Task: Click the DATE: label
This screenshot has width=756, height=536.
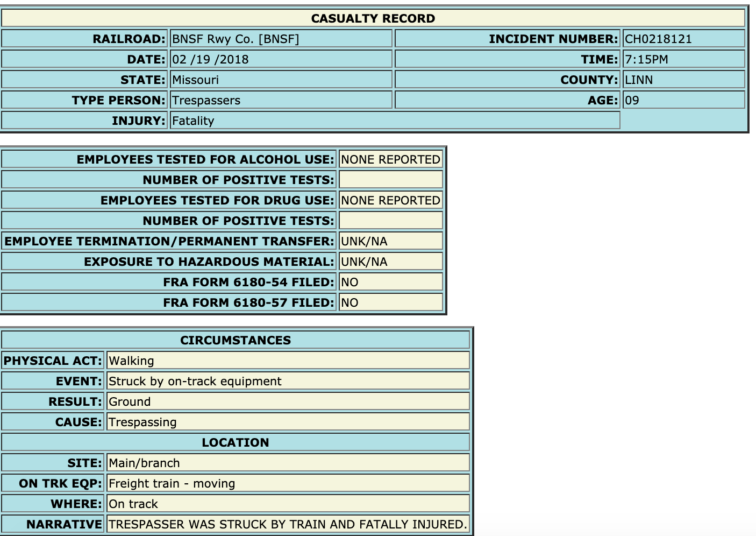Action: point(146,59)
